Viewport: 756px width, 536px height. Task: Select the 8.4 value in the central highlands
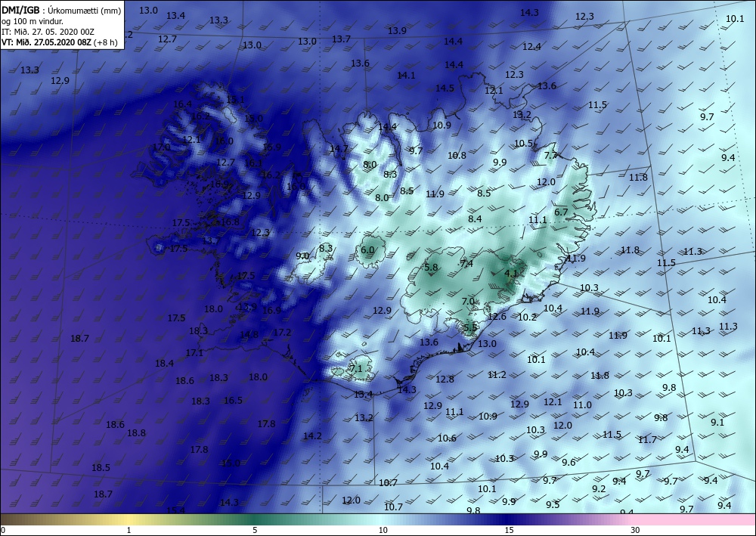coord(475,218)
